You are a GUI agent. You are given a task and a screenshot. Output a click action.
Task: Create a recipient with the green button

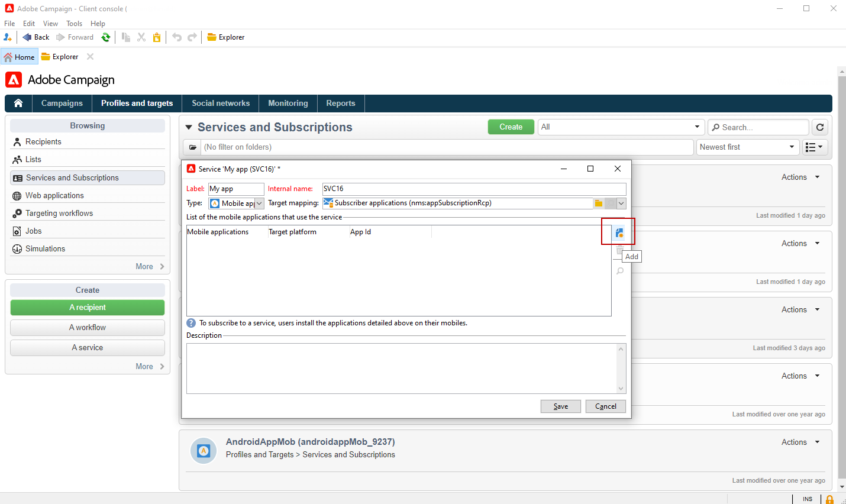point(88,308)
